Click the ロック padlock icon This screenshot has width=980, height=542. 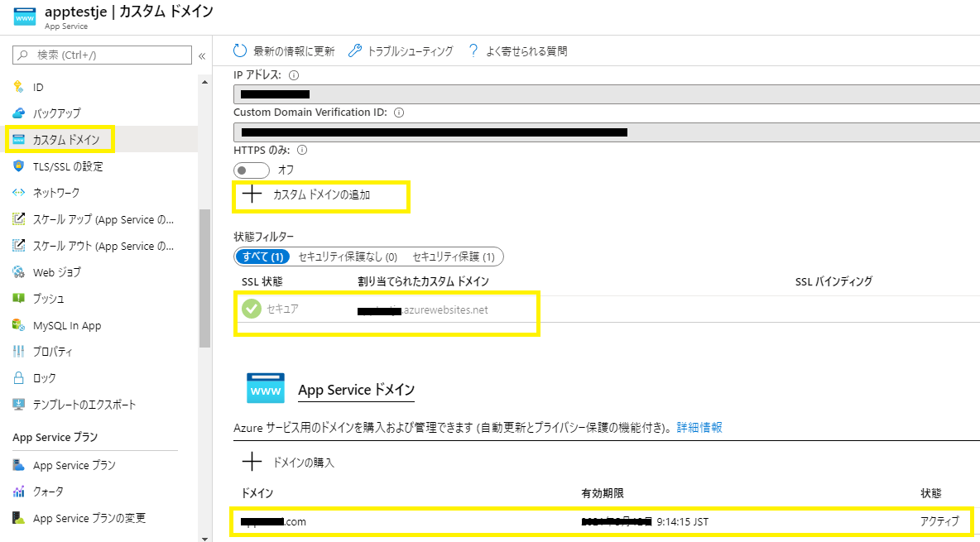(x=19, y=377)
